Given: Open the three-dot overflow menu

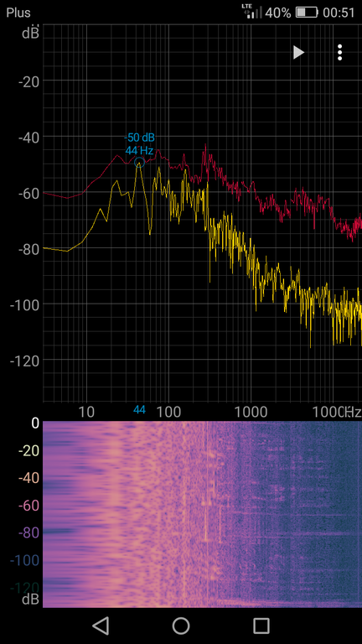Looking at the screenshot, I should pos(339,53).
